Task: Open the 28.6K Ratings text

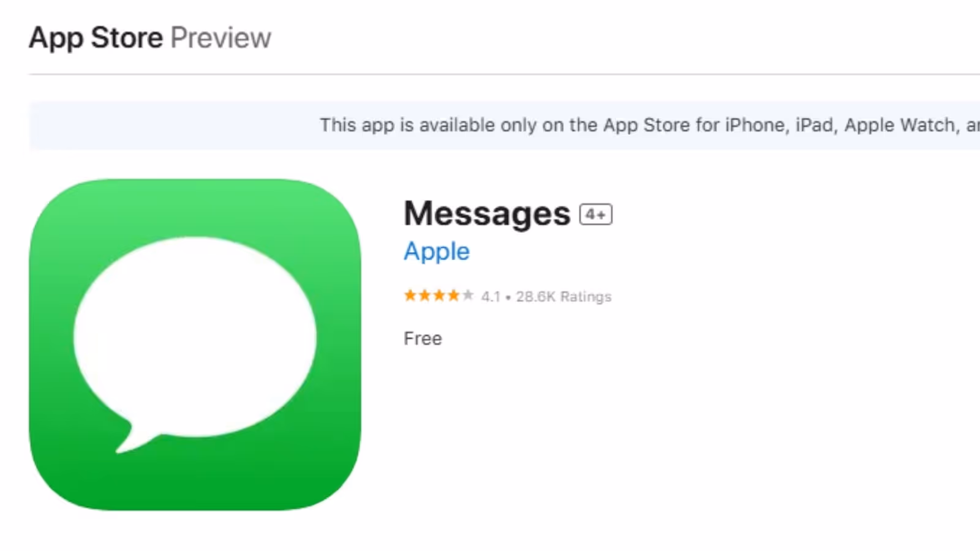Action: (563, 297)
